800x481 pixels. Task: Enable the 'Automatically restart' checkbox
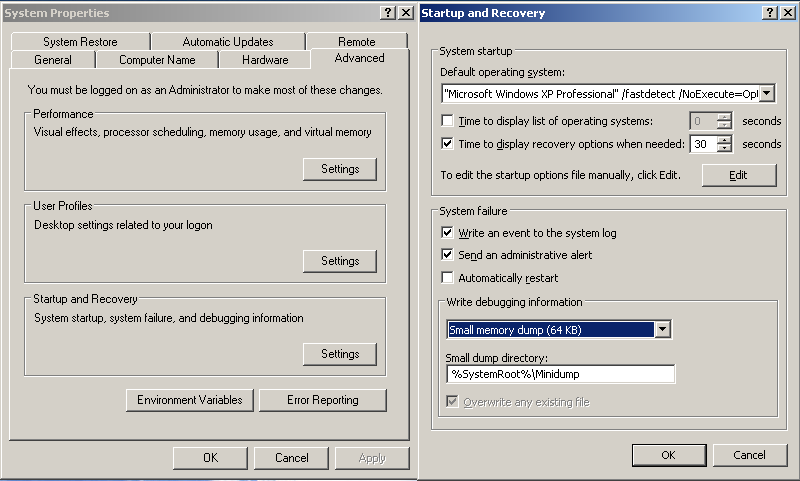pyautogui.click(x=448, y=277)
